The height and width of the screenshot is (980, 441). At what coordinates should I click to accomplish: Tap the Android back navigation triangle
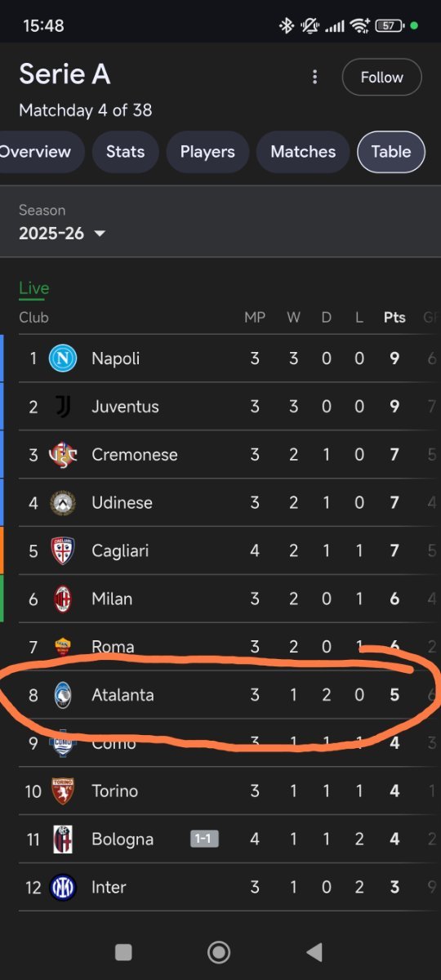pos(314,952)
